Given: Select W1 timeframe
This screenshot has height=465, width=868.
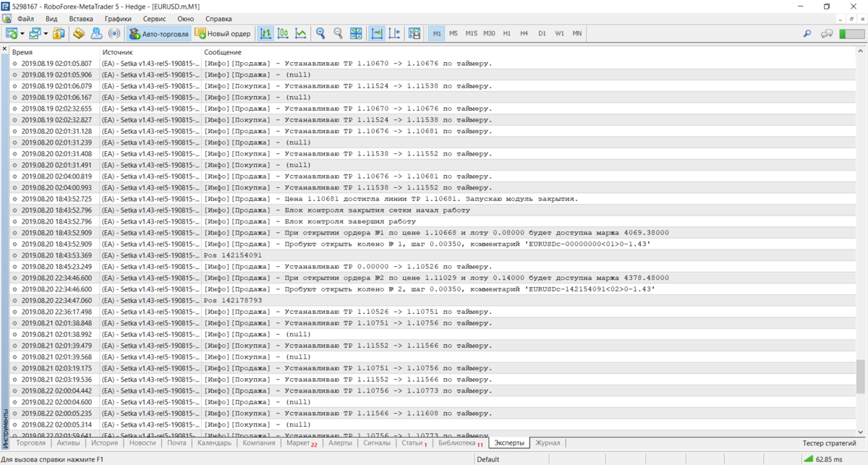Looking at the screenshot, I should 560,33.
